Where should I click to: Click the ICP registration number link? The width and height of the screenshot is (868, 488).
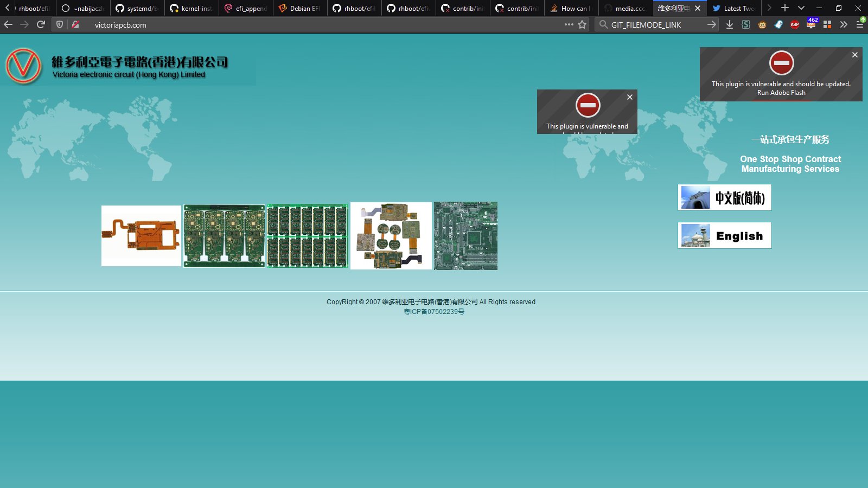pos(433,312)
